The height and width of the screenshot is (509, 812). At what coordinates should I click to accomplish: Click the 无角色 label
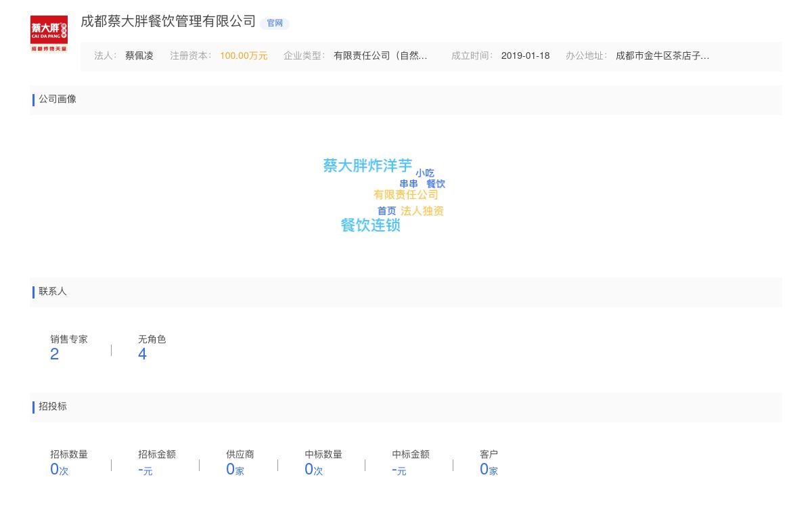click(x=152, y=339)
